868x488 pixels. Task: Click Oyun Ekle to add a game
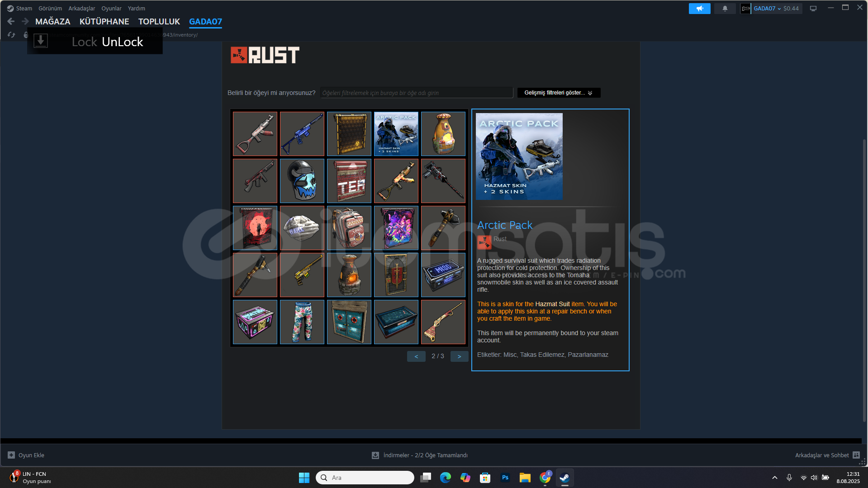coord(26,455)
